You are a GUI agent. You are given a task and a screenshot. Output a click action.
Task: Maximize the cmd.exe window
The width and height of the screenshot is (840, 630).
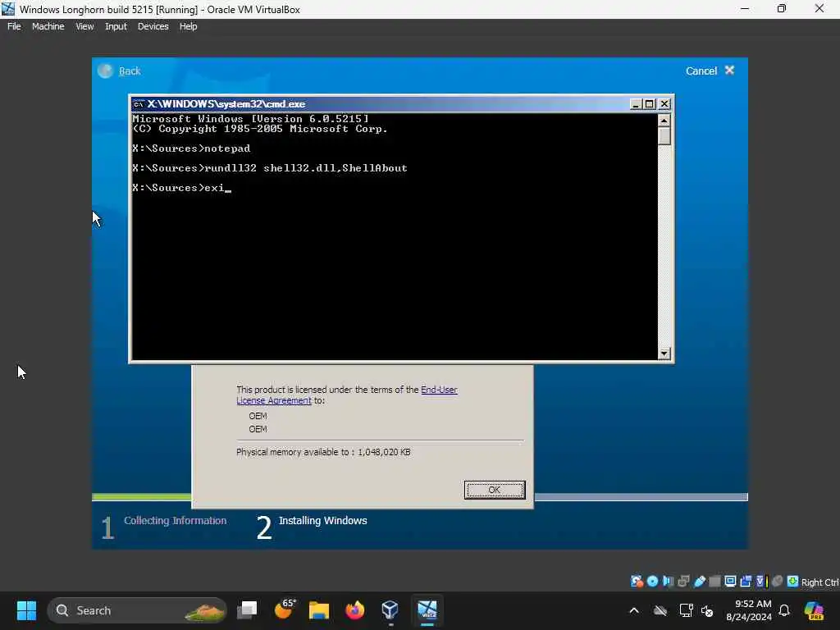(x=650, y=104)
